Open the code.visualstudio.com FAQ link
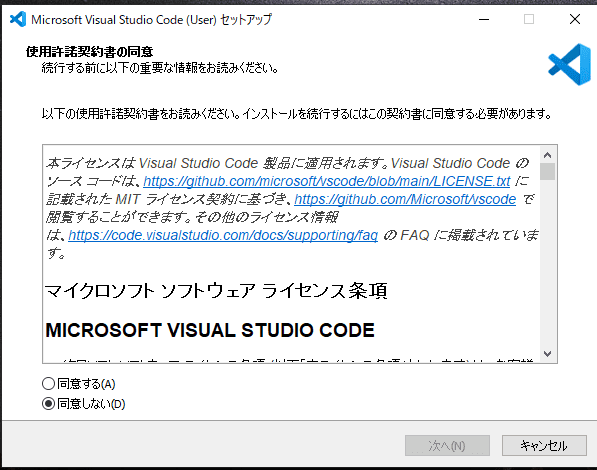The height and width of the screenshot is (470, 597). pyautogui.click(x=223, y=235)
